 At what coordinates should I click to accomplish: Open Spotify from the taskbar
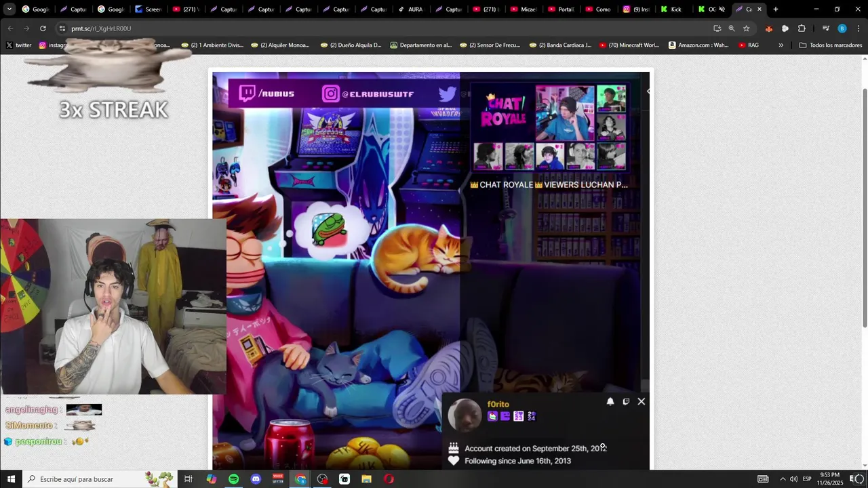[x=233, y=479]
